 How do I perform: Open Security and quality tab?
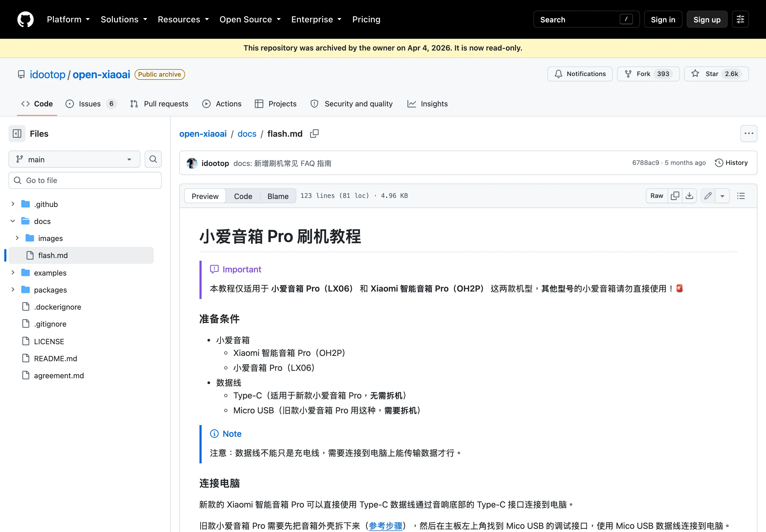[352, 104]
